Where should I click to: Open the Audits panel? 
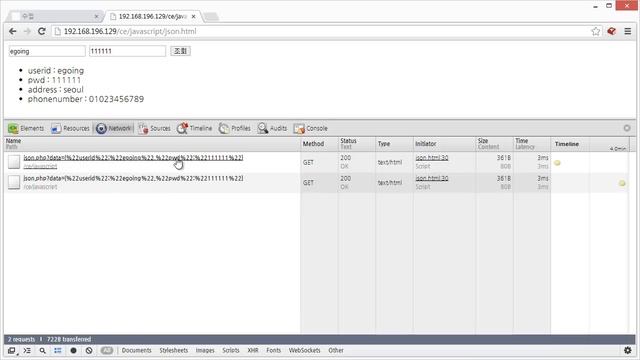click(272, 129)
